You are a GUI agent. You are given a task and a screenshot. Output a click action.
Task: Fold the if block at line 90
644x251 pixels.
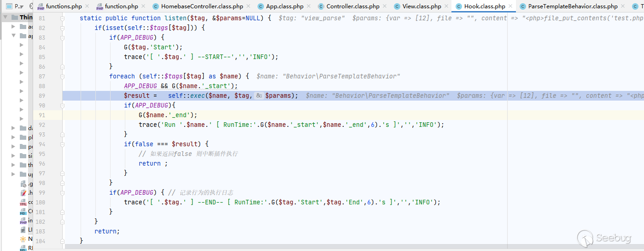click(63, 105)
